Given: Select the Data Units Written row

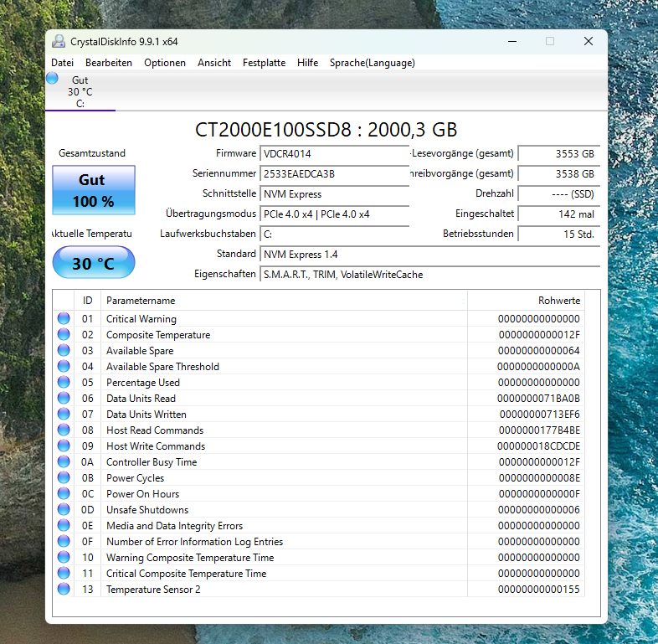Looking at the screenshot, I should pyautogui.click(x=319, y=414).
